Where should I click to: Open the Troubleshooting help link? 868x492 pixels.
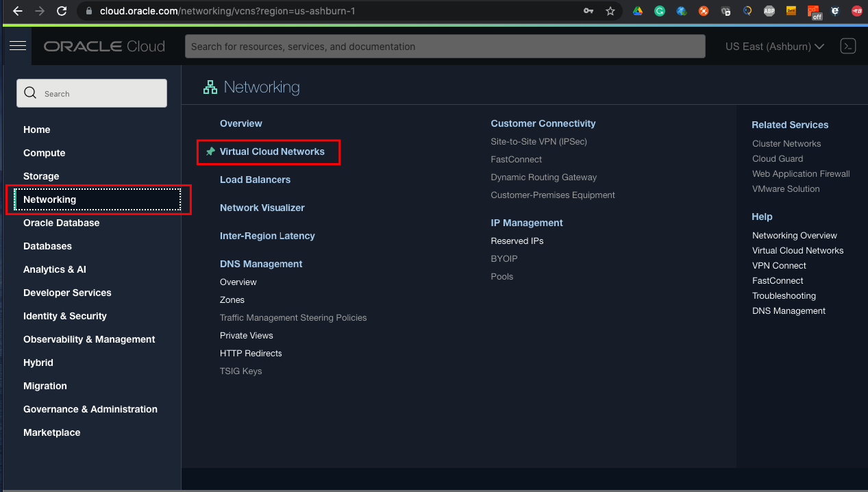(x=784, y=296)
